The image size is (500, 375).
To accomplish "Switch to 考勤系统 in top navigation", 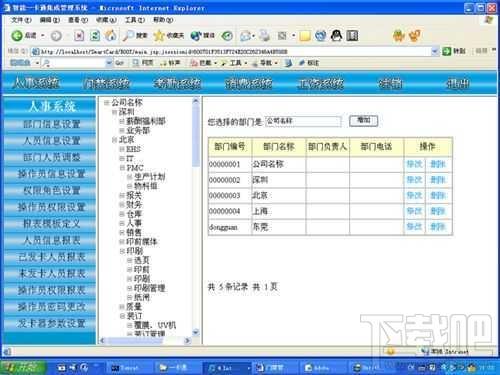I will [x=177, y=83].
